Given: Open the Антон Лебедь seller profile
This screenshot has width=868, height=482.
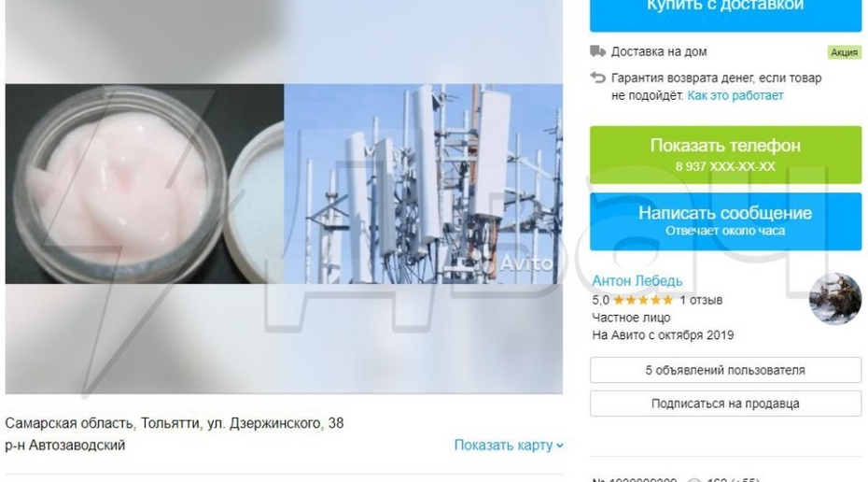Looking at the screenshot, I should 637,281.
